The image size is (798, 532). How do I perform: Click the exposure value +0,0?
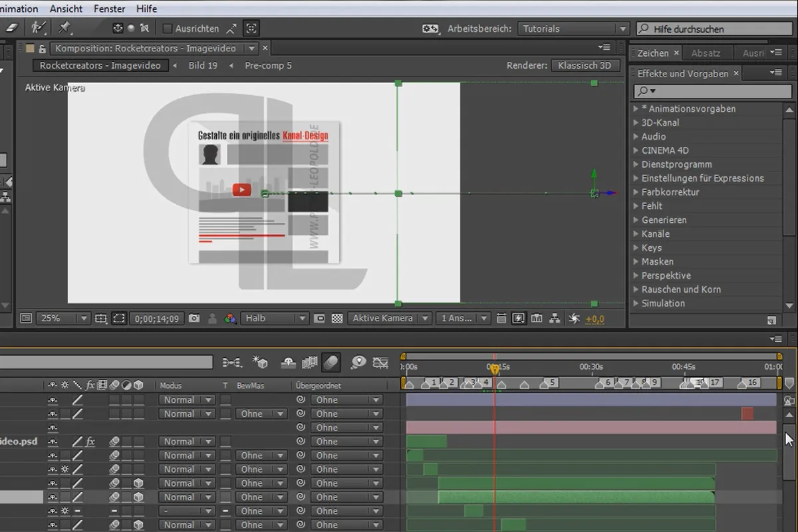[x=595, y=319]
